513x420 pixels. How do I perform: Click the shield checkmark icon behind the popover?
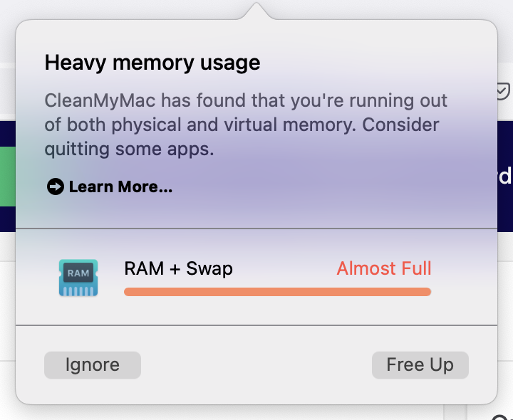click(x=504, y=91)
